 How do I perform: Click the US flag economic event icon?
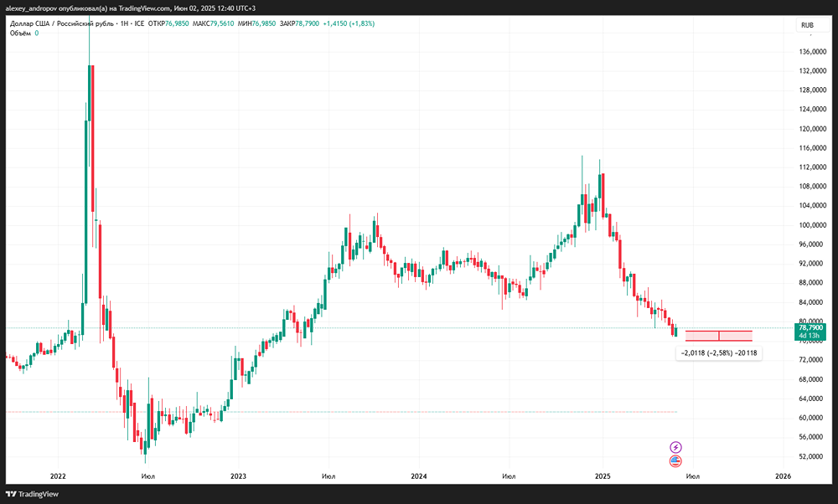pos(675,461)
